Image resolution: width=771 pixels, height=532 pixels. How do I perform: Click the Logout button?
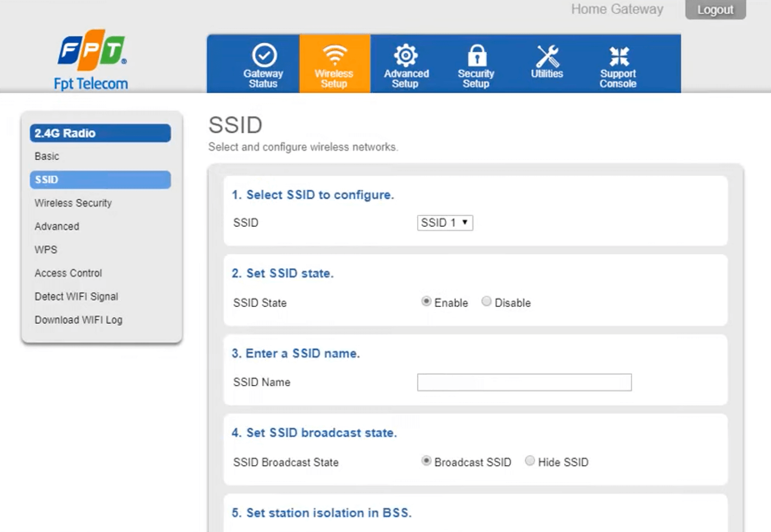click(x=715, y=10)
